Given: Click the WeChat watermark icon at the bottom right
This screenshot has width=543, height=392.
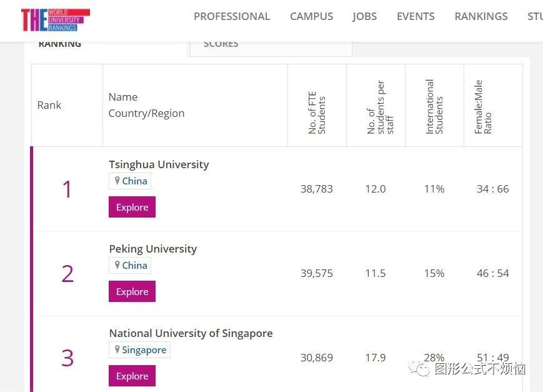Looking at the screenshot, I should click(x=419, y=369).
